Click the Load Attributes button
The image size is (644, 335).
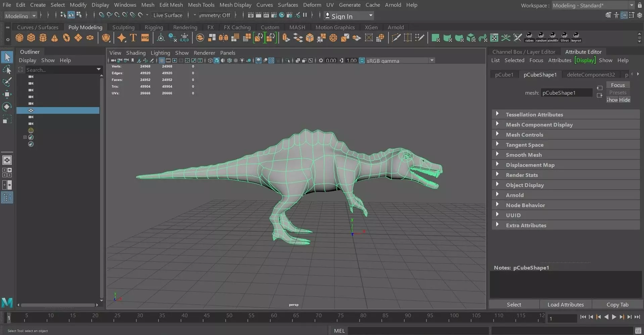[565, 304]
